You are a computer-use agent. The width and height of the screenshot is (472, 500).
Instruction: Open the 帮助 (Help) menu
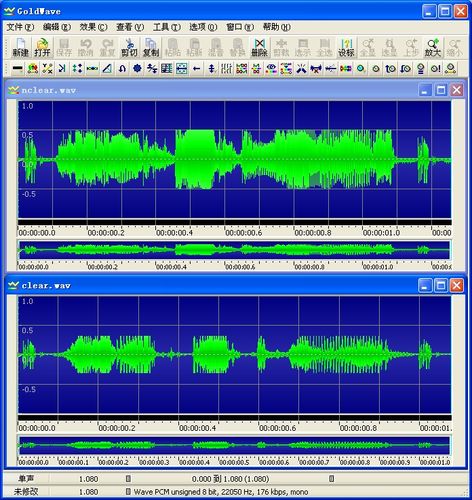pos(277,27)
